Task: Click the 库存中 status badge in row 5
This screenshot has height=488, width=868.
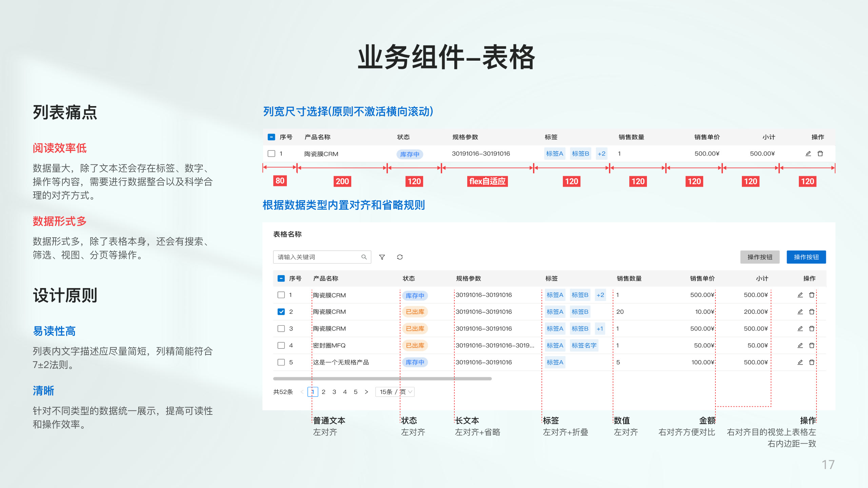Action: click(415, 362)
